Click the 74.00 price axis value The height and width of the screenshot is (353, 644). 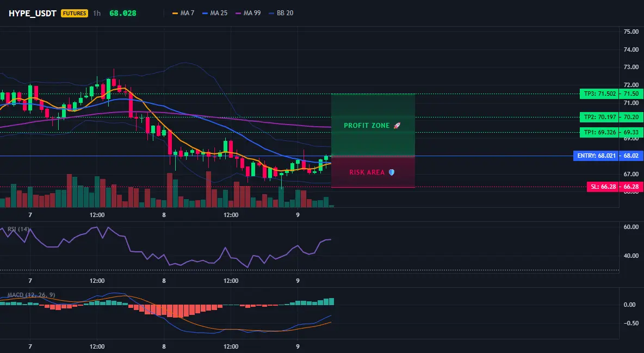631,49
